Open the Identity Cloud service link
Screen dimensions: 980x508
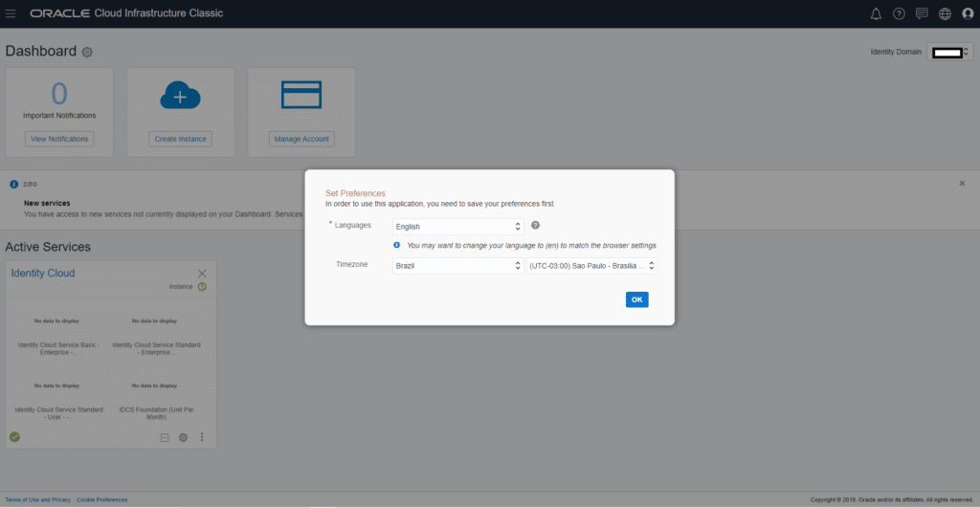(x=43, y=274)
